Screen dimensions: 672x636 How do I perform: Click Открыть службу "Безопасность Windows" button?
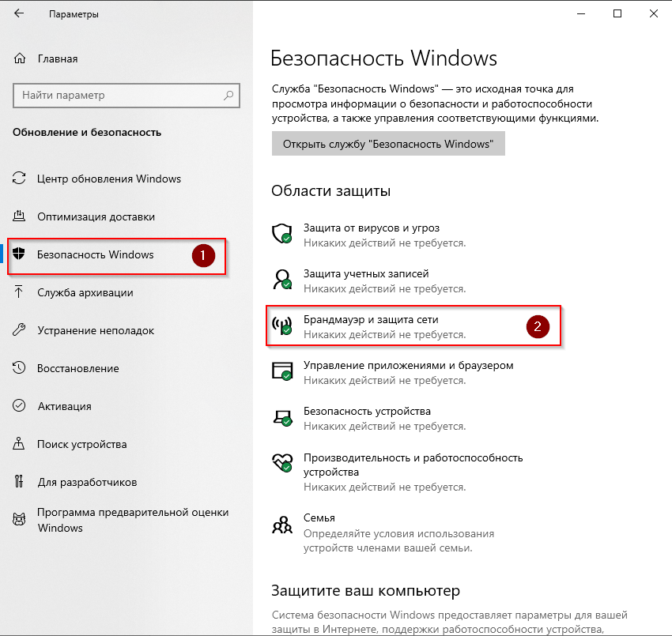[388, 144]
